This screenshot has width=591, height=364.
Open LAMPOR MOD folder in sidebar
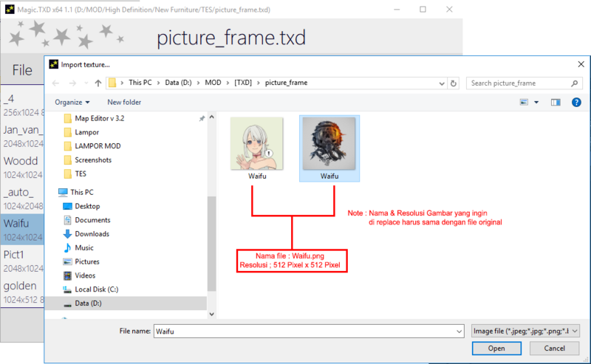tap(98, 146)
